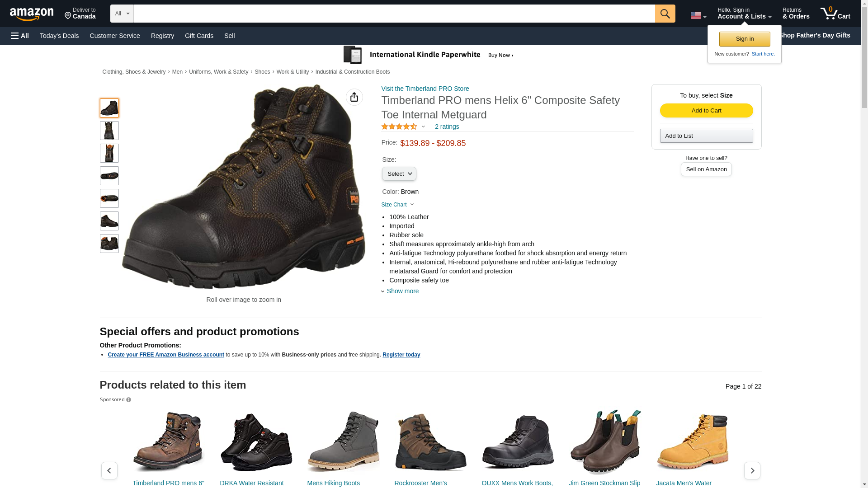
Task: Go to next related products page
Action: pyautogui.click(x=752, y=470)
